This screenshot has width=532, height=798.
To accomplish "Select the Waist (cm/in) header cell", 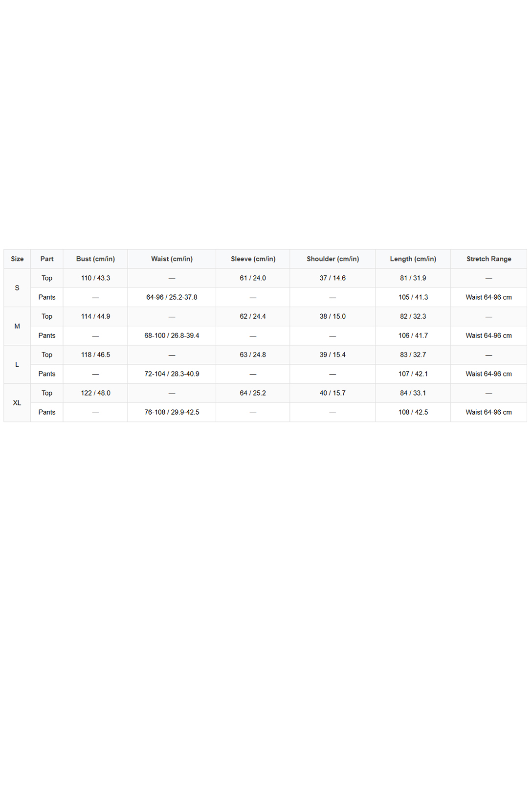I will [x=172, y=259].
